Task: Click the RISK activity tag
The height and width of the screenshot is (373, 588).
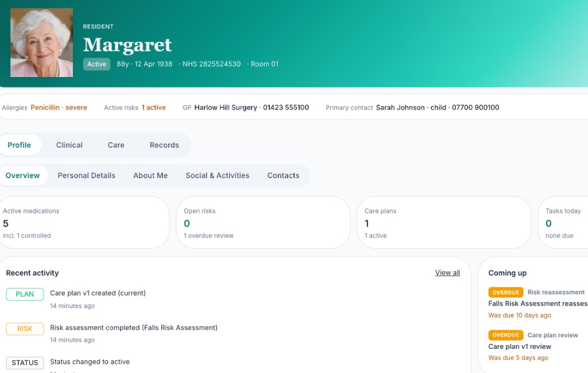Action: (x=25, y=329)
